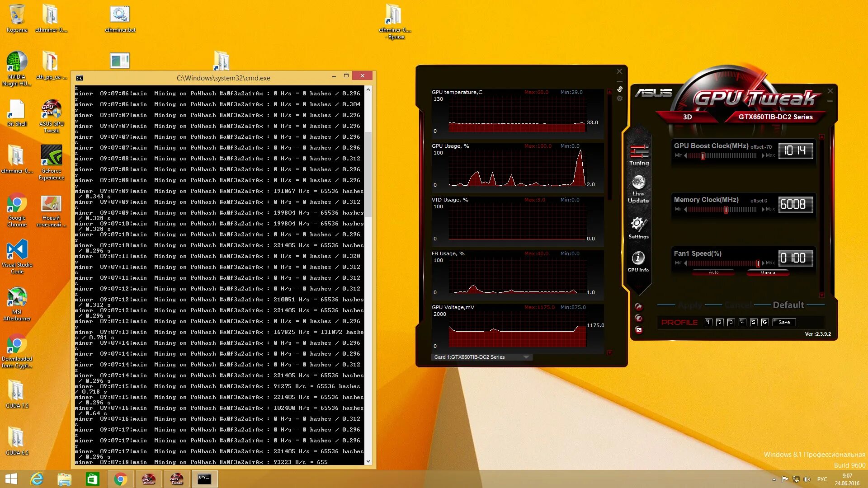Open the GPU Tweak taskbar icon
The width and height of the screenshot is (868, 488).
pos(176,479)
